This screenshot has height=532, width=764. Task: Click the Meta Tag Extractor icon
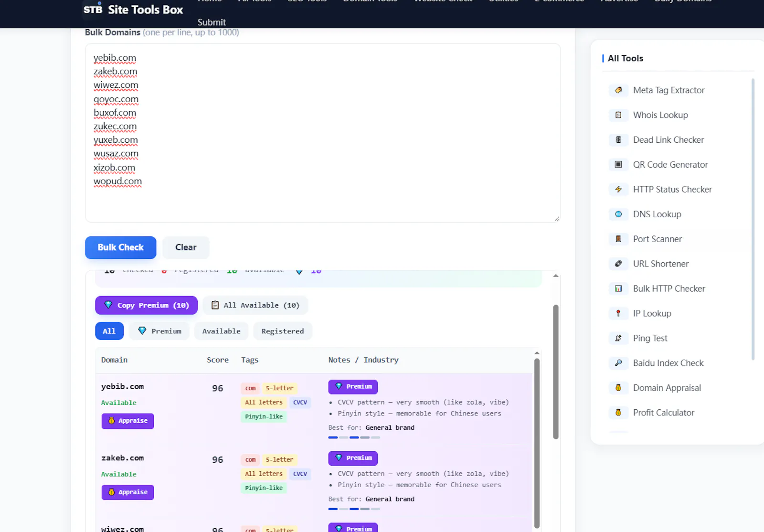point(618,90)
